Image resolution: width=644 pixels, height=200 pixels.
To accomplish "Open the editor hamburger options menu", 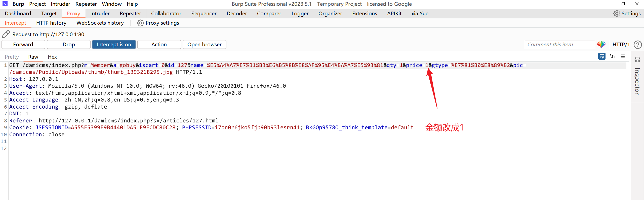I will [623, 56].
